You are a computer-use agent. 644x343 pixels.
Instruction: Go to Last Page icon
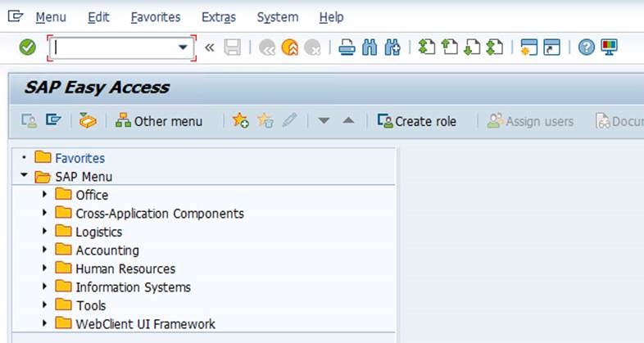tap(495, 47)
